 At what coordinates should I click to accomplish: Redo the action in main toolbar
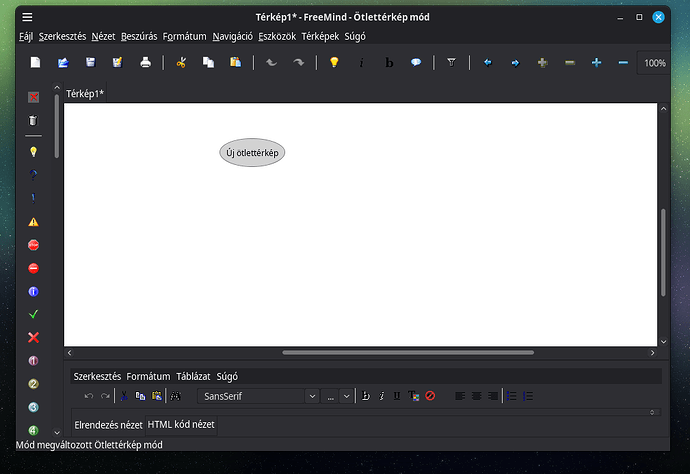(299, 62)
